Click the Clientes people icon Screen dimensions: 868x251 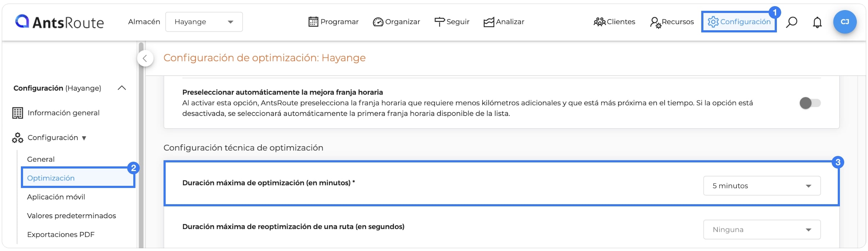click(x=599, y=22)
